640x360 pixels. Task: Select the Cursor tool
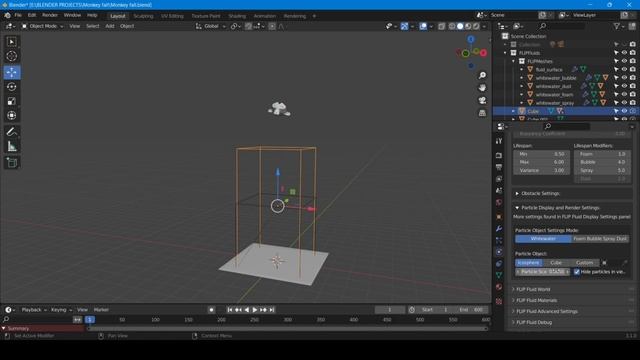click(x=12, y=56)
